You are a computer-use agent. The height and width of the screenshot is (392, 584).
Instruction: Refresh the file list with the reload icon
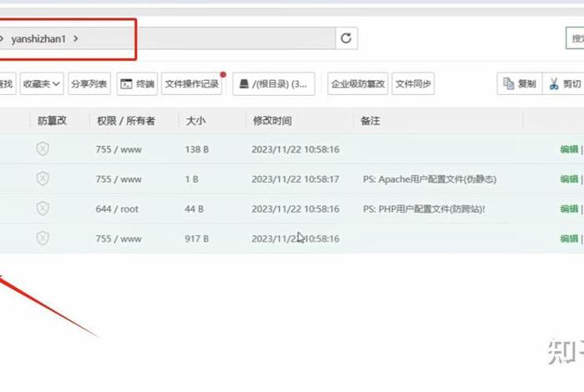pos(346,38)
